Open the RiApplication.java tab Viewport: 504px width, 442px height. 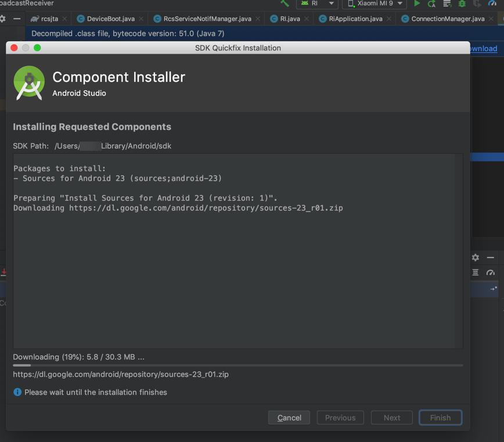(x=355, y=19)
